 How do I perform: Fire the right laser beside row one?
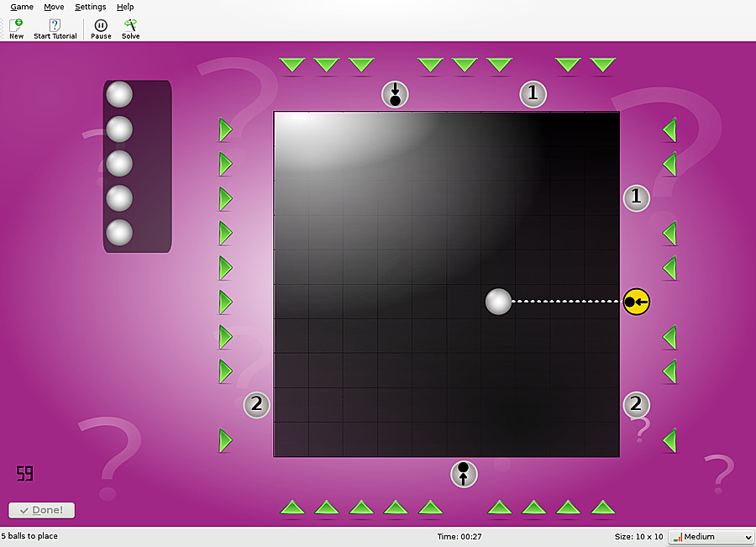click(x=669, y=129)
